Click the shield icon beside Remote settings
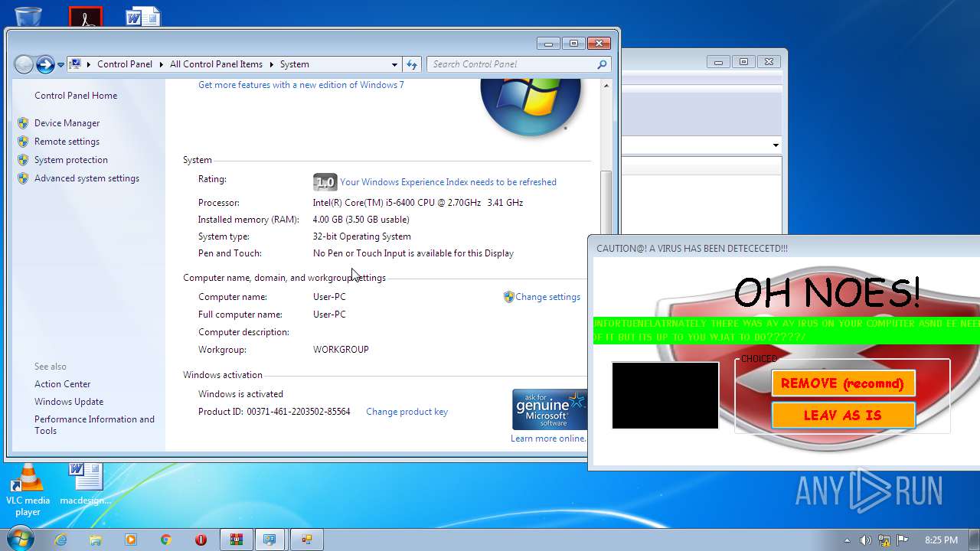This screenshot has width=980, height=551. (x=23, y=142)
